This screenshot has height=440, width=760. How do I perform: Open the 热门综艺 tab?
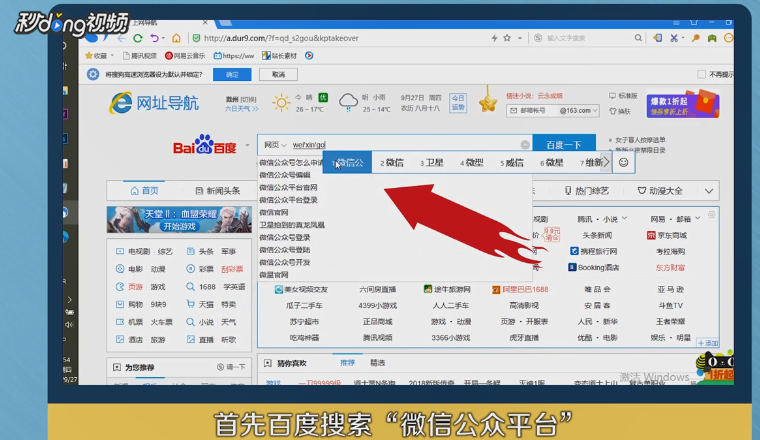tap(586, 191)
